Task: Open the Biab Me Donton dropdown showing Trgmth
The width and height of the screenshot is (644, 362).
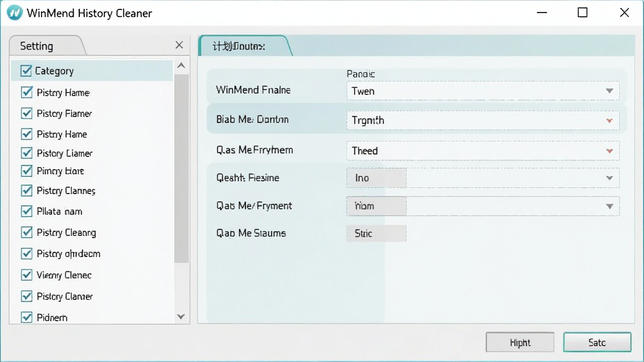Action: pyautogui.click(x=482, y=120)
